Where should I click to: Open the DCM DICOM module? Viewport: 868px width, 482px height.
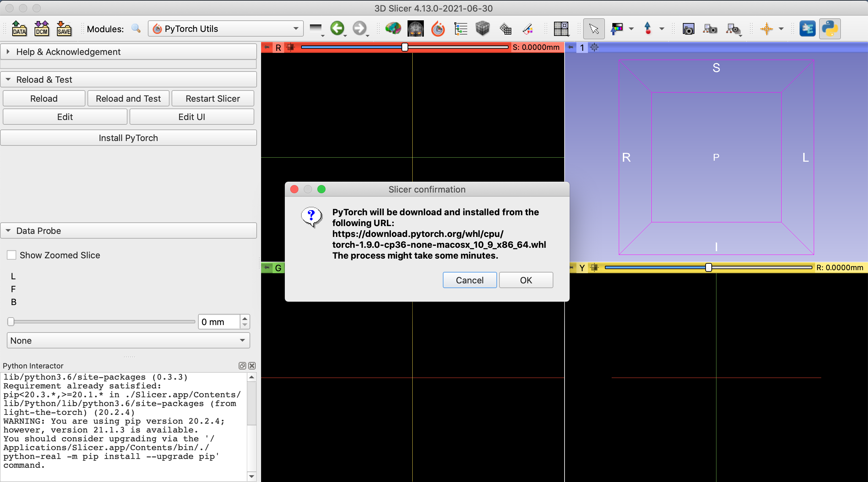coord(41,28)
